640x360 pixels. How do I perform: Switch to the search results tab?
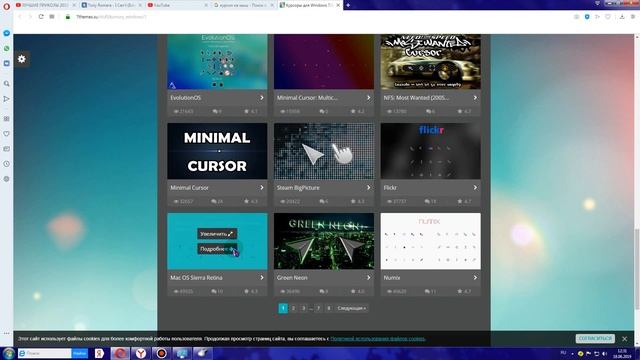243,5
